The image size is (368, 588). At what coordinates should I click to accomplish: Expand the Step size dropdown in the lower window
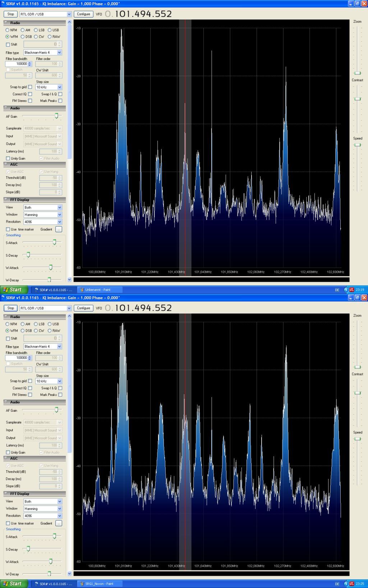pyautogui.click(x=59, y=381)
